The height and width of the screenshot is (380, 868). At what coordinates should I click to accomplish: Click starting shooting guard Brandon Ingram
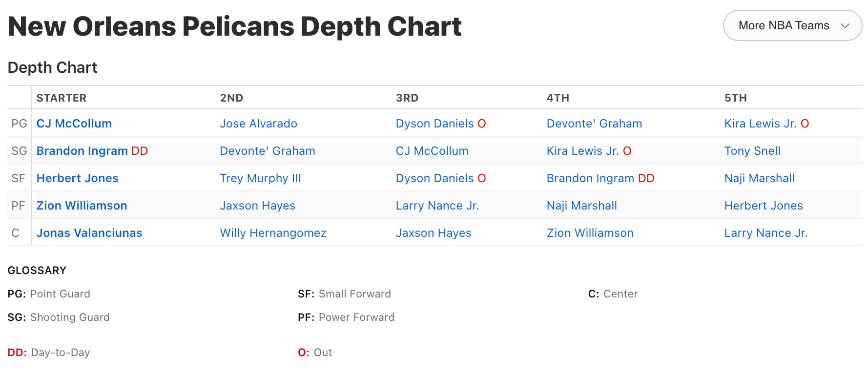[82, 151]
